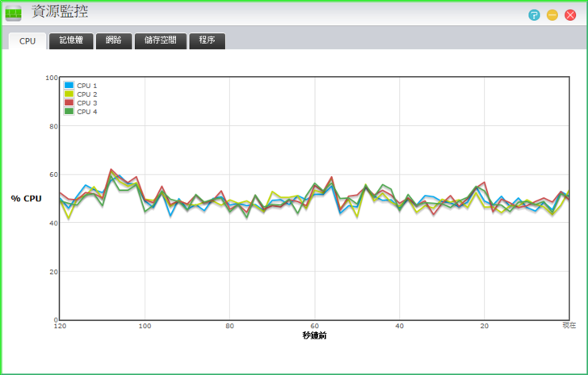Click the yellow CPU 2 legend swatch
588x375 pixels.
point(69,94)
